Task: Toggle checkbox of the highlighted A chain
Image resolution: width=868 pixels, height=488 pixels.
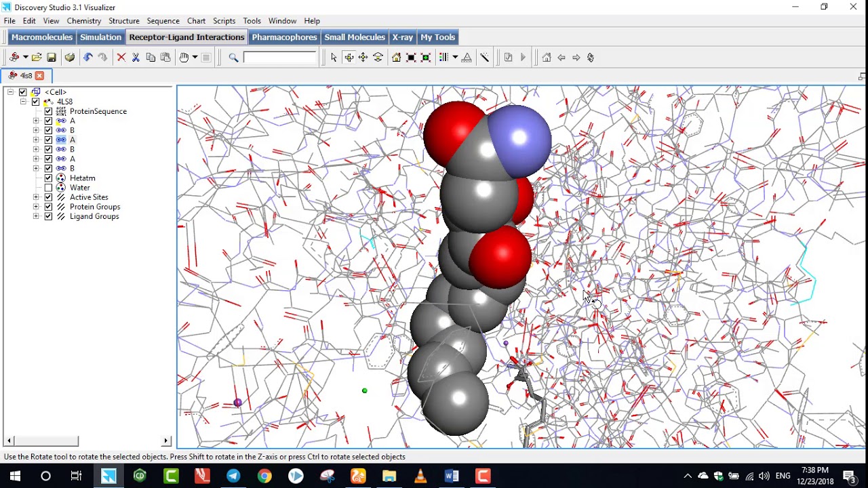Action: pyautogui.click(x=49, y=140)
